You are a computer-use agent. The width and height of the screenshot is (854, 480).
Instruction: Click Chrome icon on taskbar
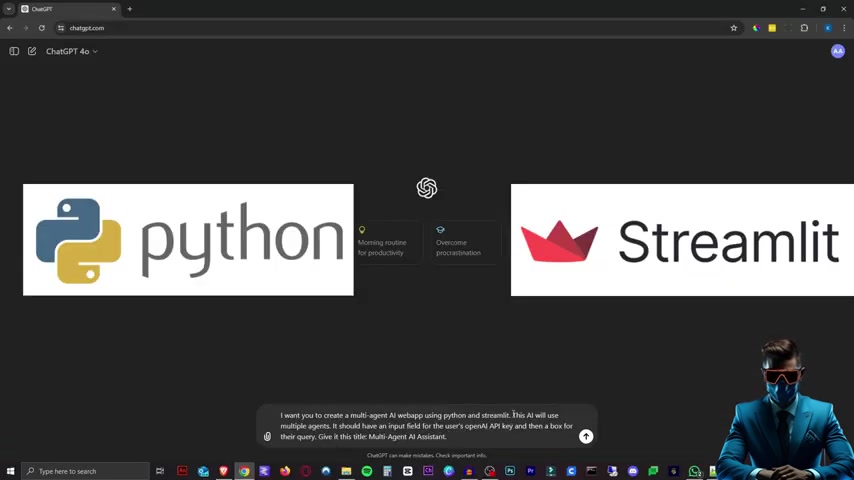click(x=244, y=471)
